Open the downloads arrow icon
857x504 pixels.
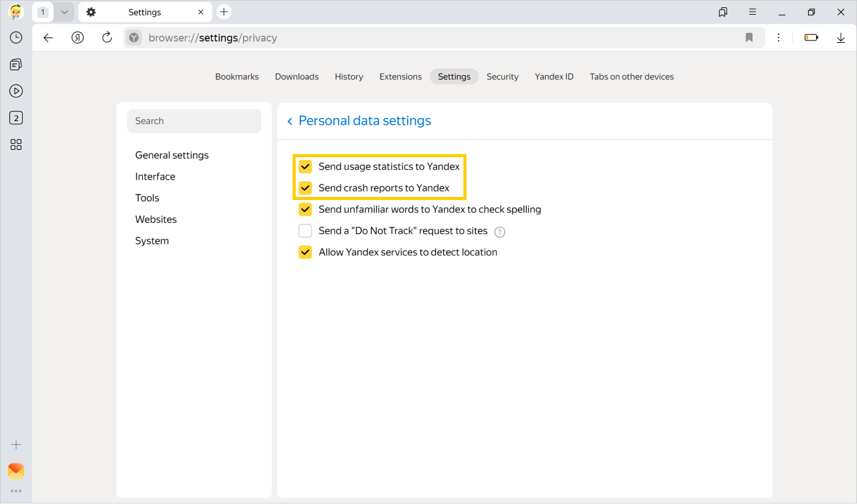(840, 37)
